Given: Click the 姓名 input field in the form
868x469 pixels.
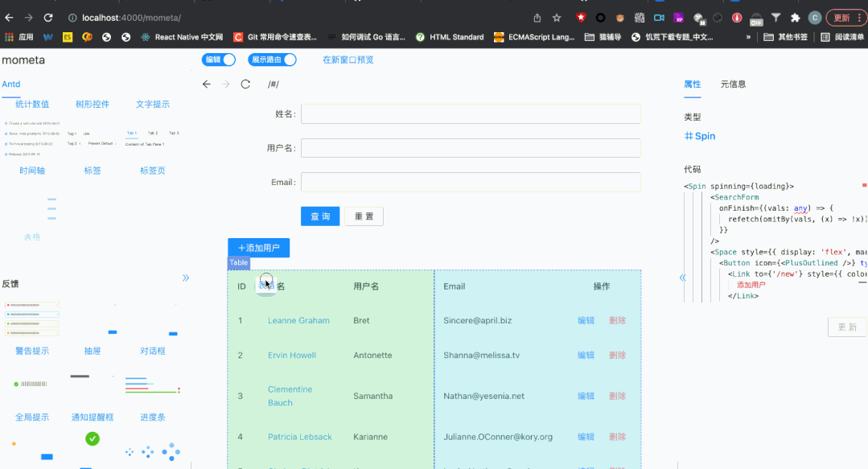Looking at the screenshot, I should (x=470, y=113).
